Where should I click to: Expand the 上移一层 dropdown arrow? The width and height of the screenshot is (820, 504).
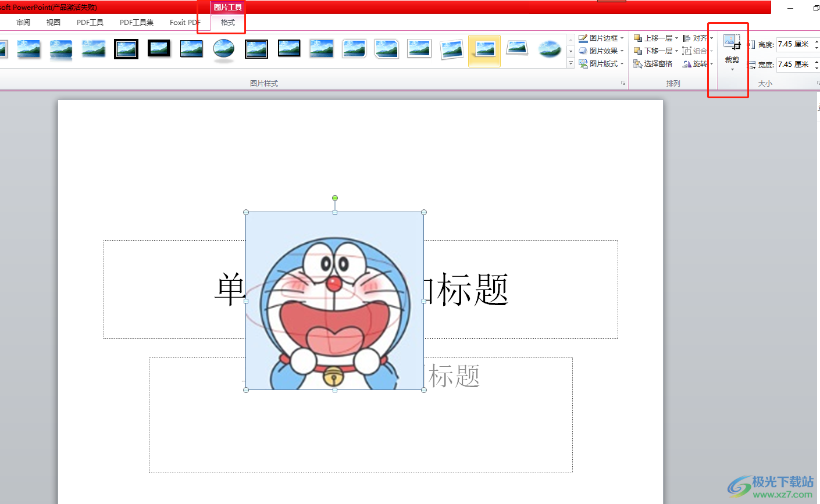click(676, 38)
